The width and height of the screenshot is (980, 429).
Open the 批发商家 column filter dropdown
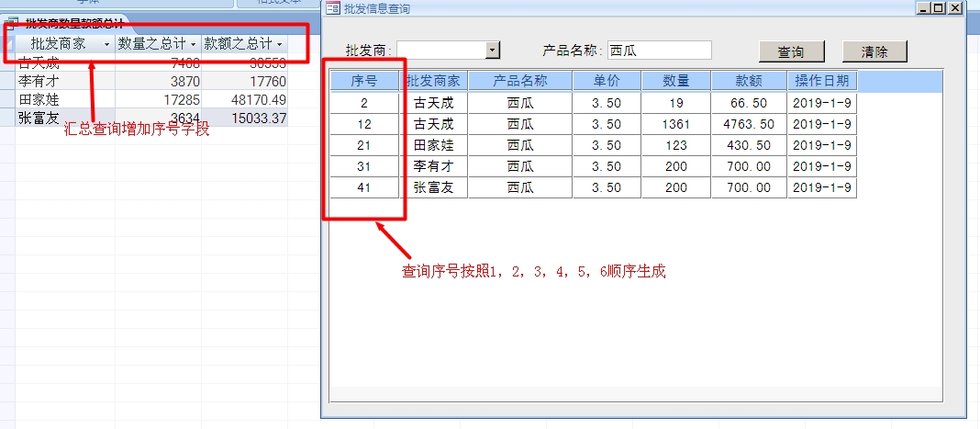click(x=106, y=44)
